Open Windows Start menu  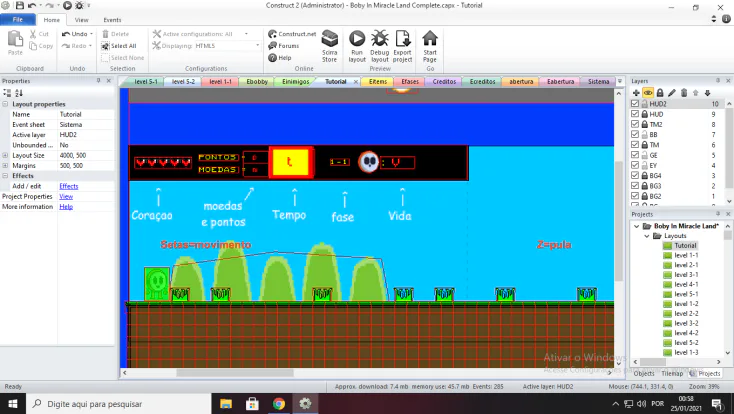[13, 404]
